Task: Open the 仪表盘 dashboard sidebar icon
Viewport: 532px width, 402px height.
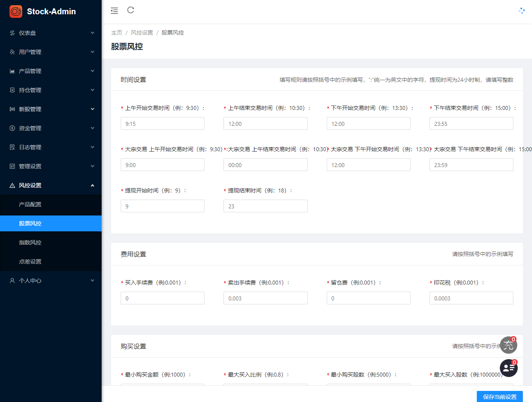Action: [12, 33]
